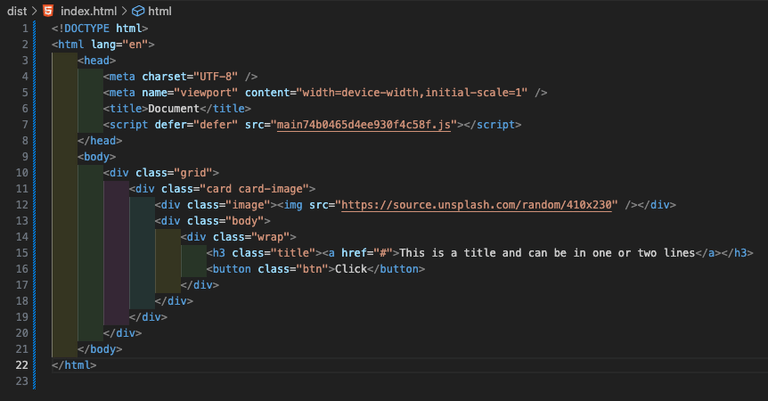The image size is (768, 401).
Task: Click the charset="UTF-8" attribute
Action: coord(190,76)
